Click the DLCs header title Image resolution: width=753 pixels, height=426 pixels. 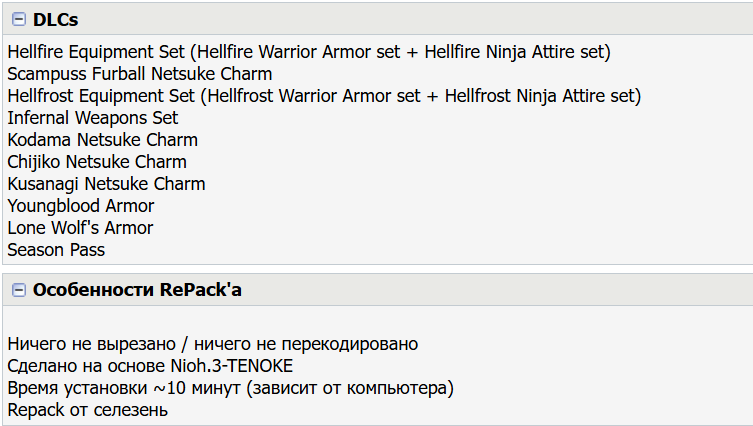55,19
